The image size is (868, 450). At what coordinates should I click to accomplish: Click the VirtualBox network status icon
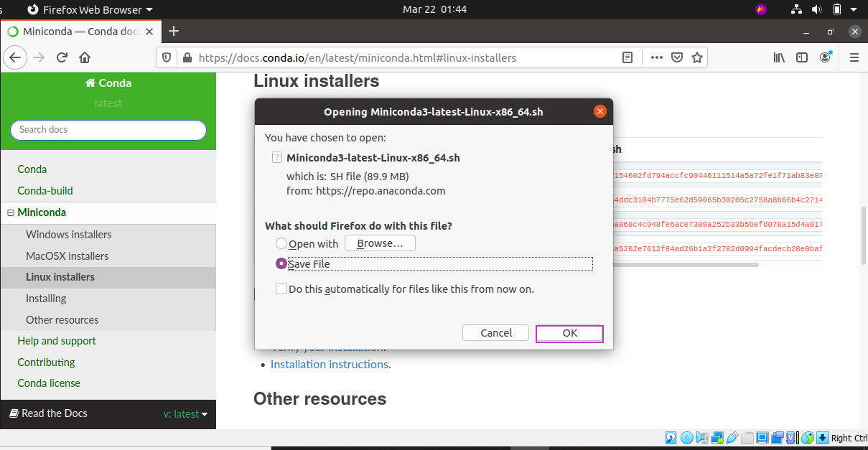(x=717, y=438)
